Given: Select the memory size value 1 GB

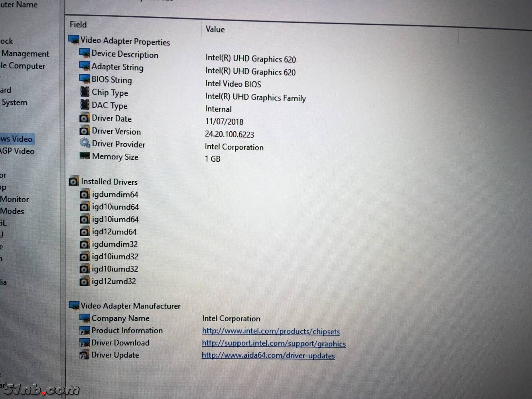Looking at the screenshot, I should click(x=213, y=159).
